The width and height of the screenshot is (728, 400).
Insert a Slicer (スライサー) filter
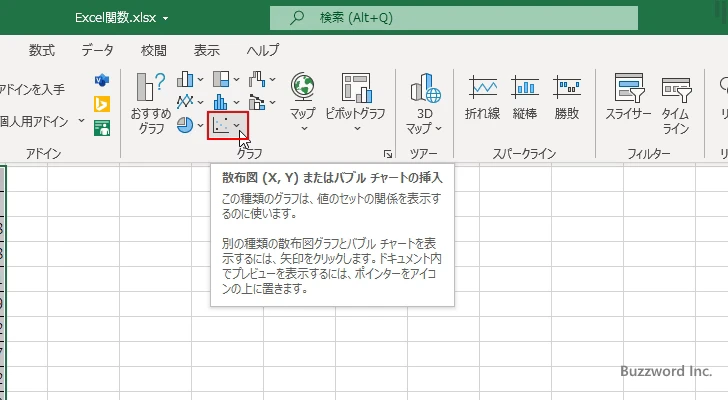[x=628, y=103]
